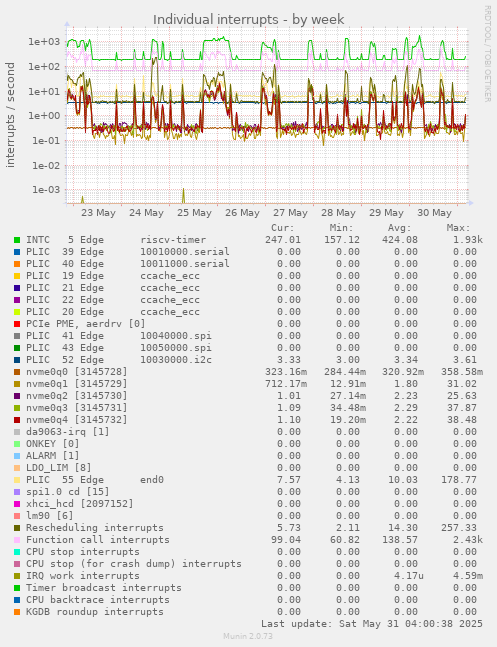The height and width of the screenshot is (647, 497).
Task: Click the cyan CPU stop interrupts swatch
Action: pos(17,552)
